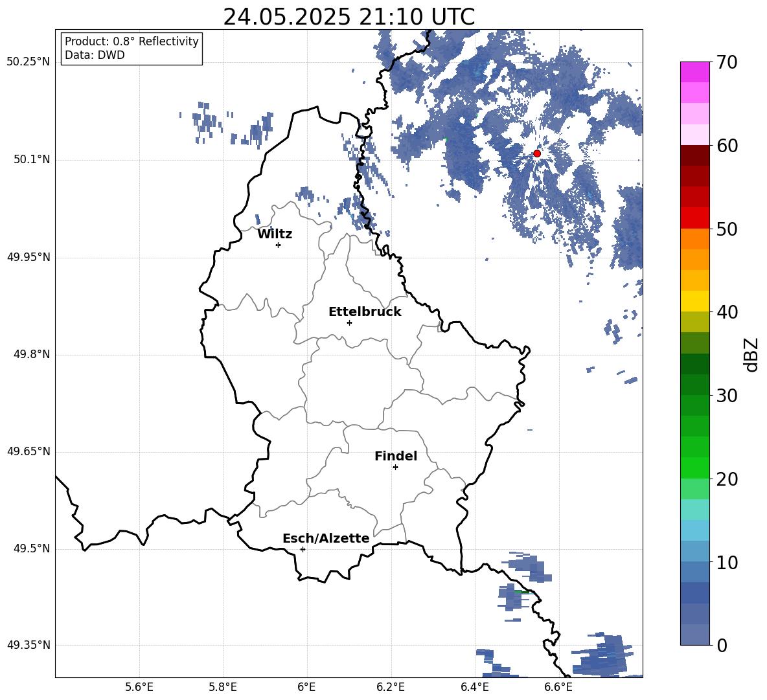The image size is (767, 700).
Task: Click the 49.5°N latitude label
Action: click(32, 548)
